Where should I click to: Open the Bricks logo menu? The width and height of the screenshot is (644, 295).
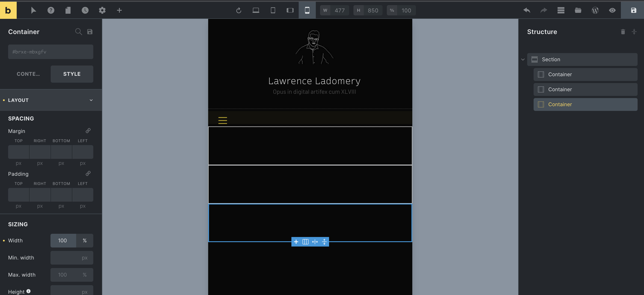[8, 10]
